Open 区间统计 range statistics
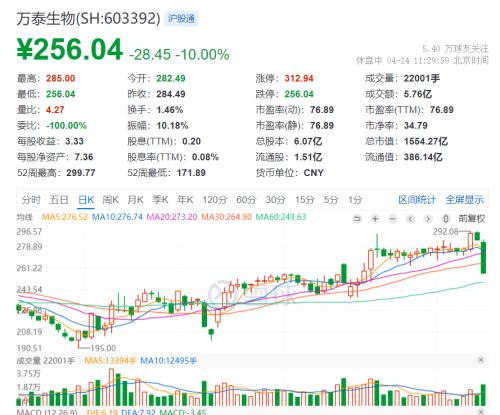This screenshot has height=415, width=500. point(417,200)
